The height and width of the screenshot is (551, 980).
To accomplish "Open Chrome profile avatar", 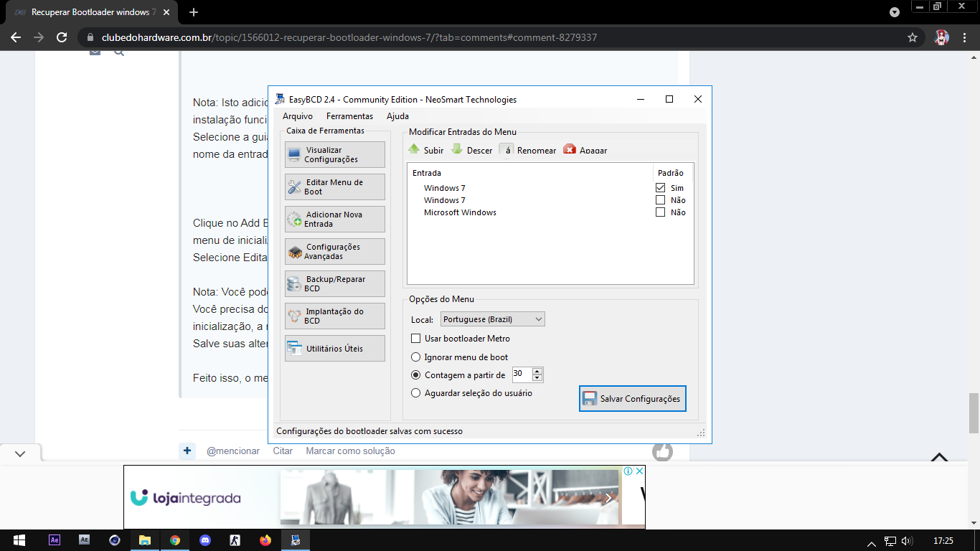I will point(941,37).
